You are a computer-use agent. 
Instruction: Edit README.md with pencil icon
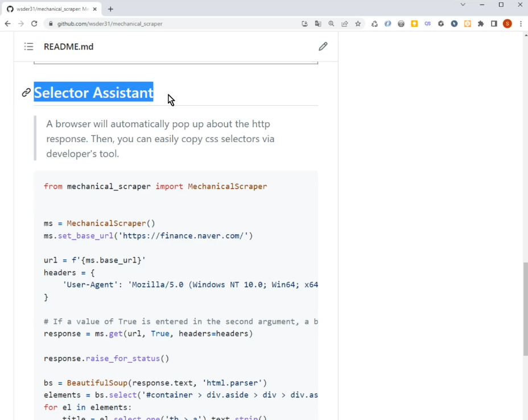(323, 47)
